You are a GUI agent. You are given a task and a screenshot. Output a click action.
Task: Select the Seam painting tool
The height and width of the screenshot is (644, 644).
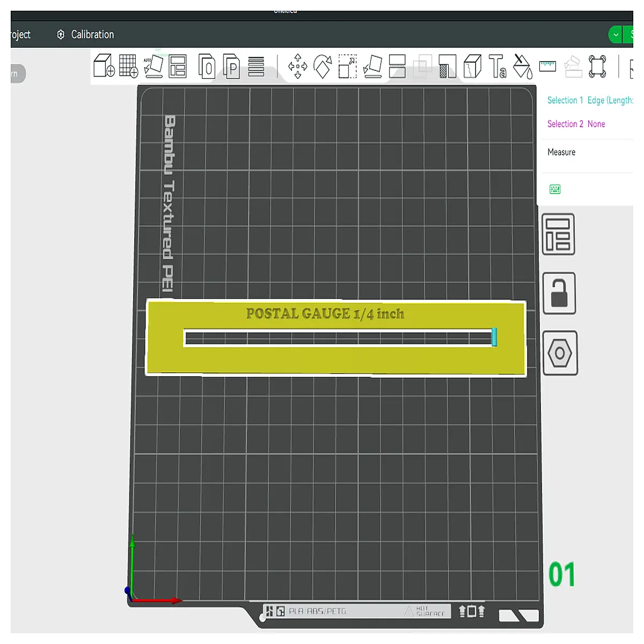tap(472, 67)
